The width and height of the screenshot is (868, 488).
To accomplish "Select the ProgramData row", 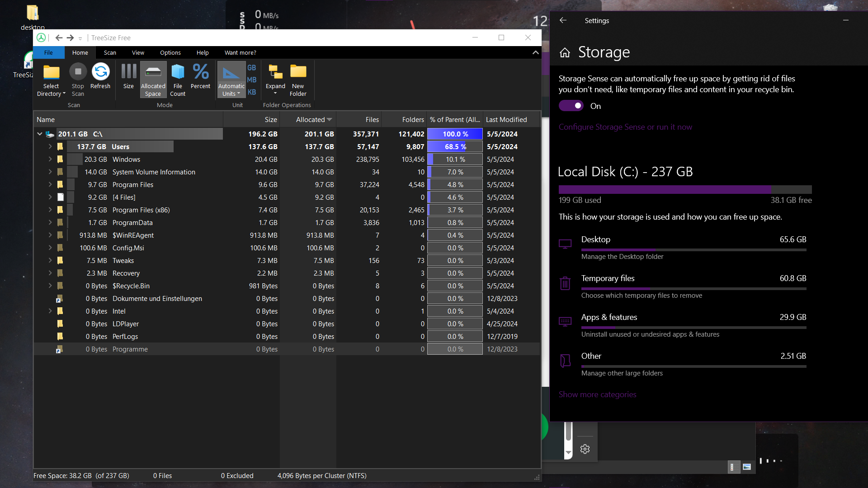I will [x=287, y=222].
